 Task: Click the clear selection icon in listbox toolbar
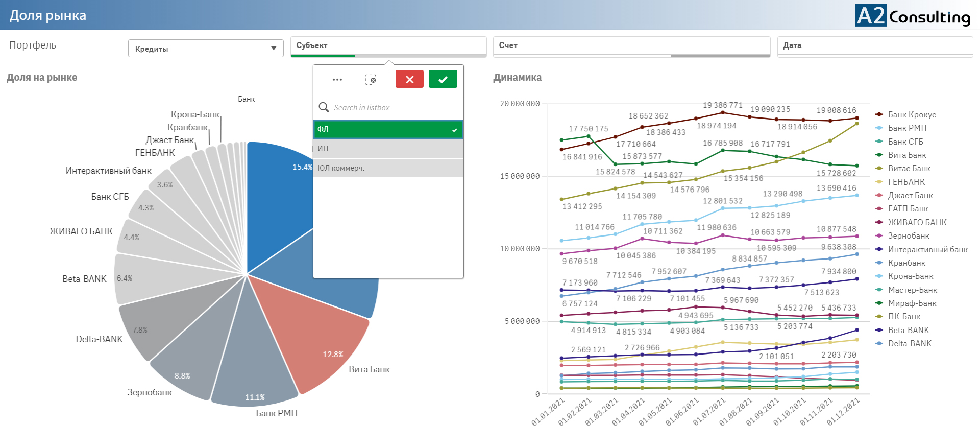point(371,80)
